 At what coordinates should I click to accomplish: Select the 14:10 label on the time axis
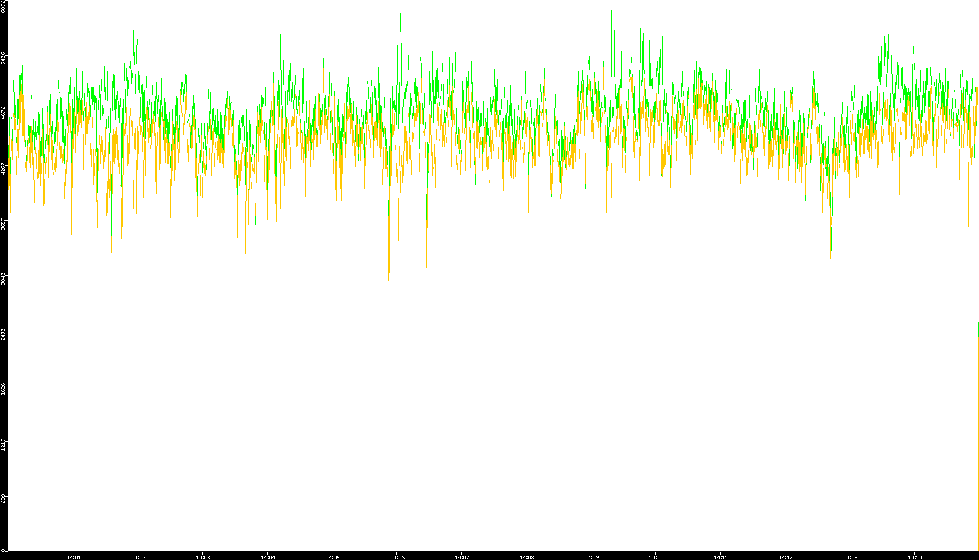656,557
